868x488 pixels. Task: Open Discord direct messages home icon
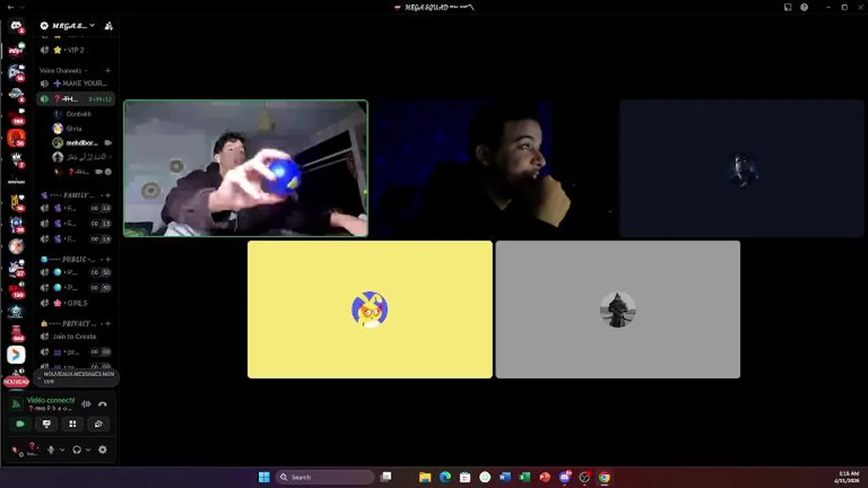pyautogui.click(x=16, y=26)
